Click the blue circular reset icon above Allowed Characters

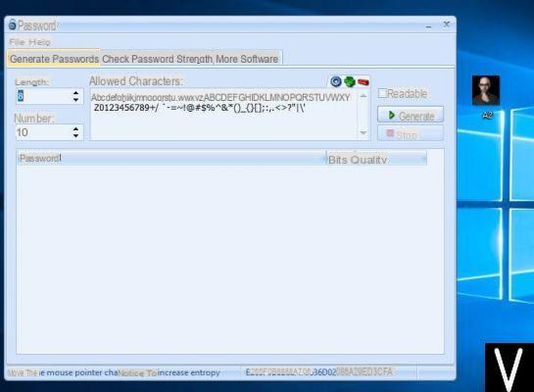336,81
